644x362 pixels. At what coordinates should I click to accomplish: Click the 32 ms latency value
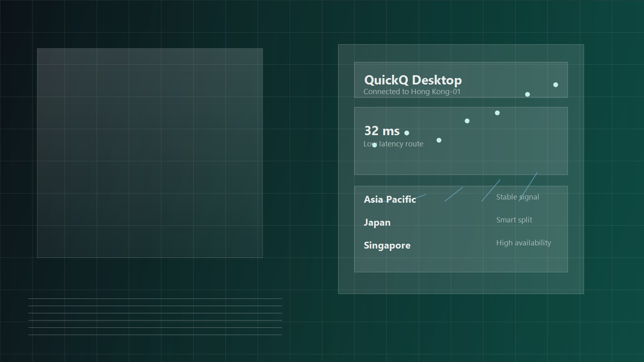[382, 131]
